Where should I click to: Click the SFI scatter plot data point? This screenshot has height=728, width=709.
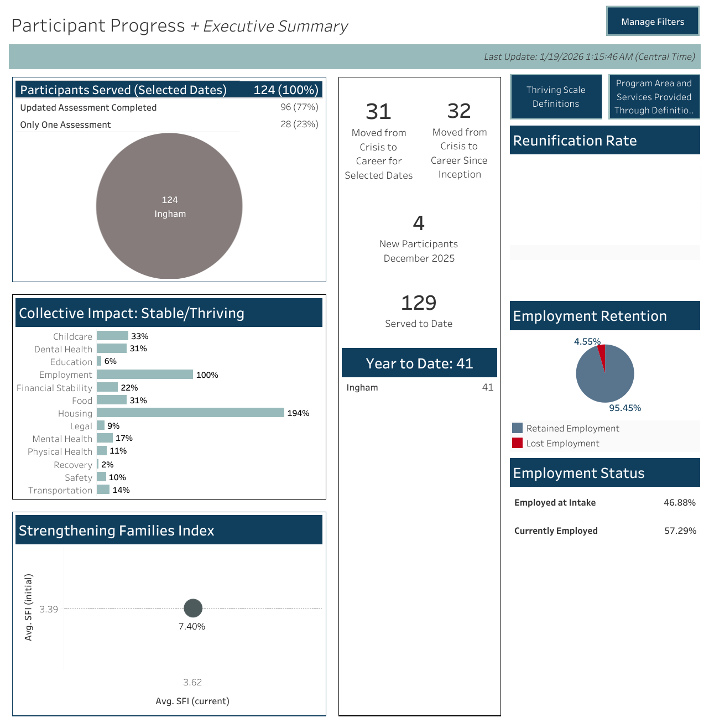coord(193,608)
